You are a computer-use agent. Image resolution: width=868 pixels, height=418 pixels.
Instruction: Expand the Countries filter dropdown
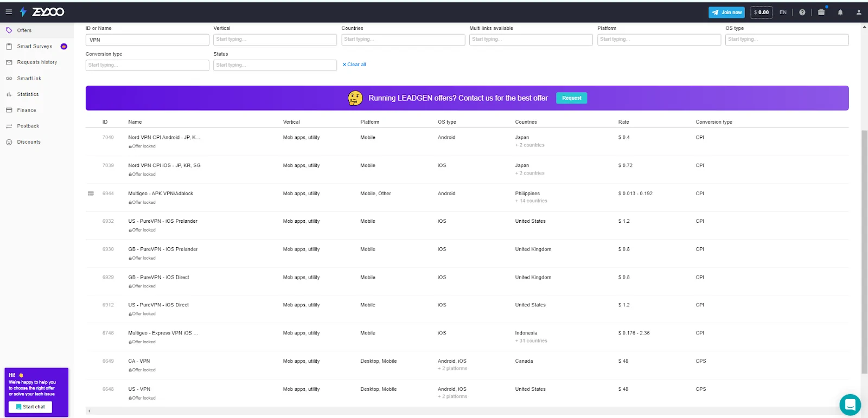coord(403,40)
